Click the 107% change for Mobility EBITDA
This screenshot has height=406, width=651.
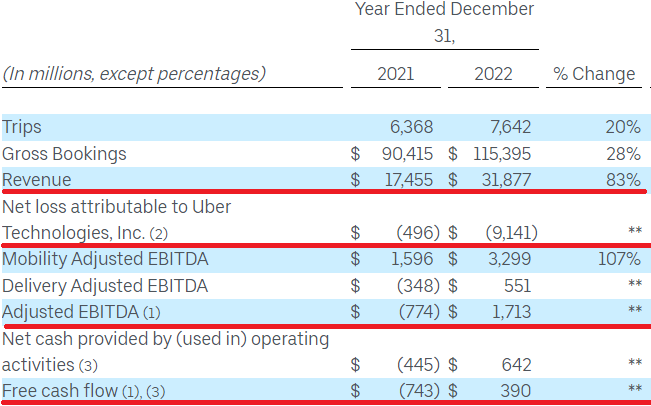pyautogui.click(x=619, y=259)
